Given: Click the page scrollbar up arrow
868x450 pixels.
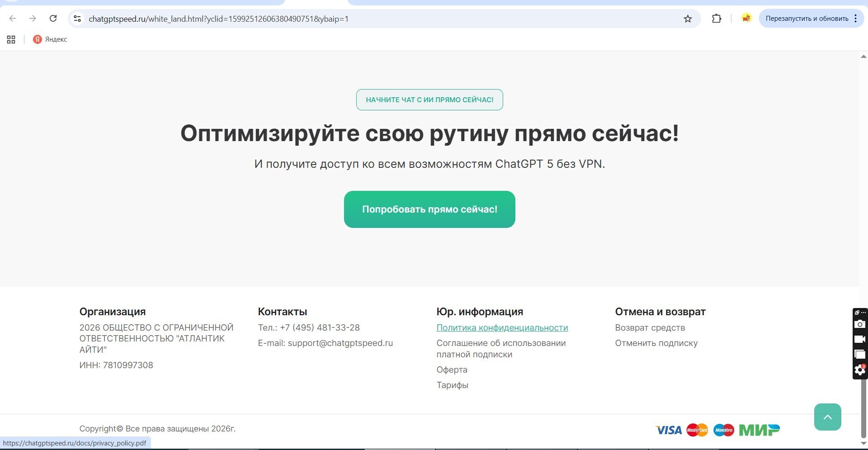Looking at the screenshot, I should (x=863, y=56).
